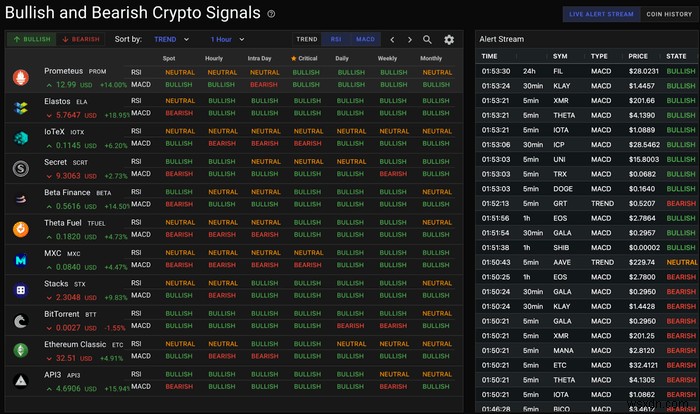Screen dimensions: 700x414
Task: Click Elastos red down-arrow price indicator
Action: (49, 116)
